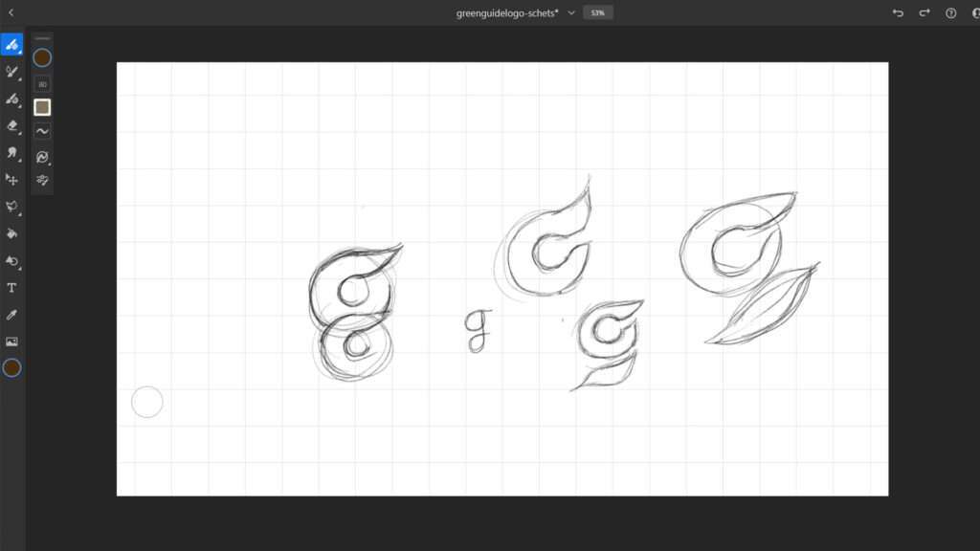Viewport: 980px width, 551px height.
Task: Select the Vector Brush tool
Action: coord(12,98)
